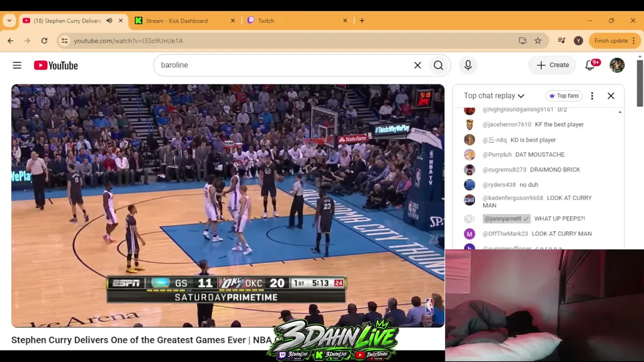
Task: Open the YouTube account avatar menu
Action: (617, 65)
